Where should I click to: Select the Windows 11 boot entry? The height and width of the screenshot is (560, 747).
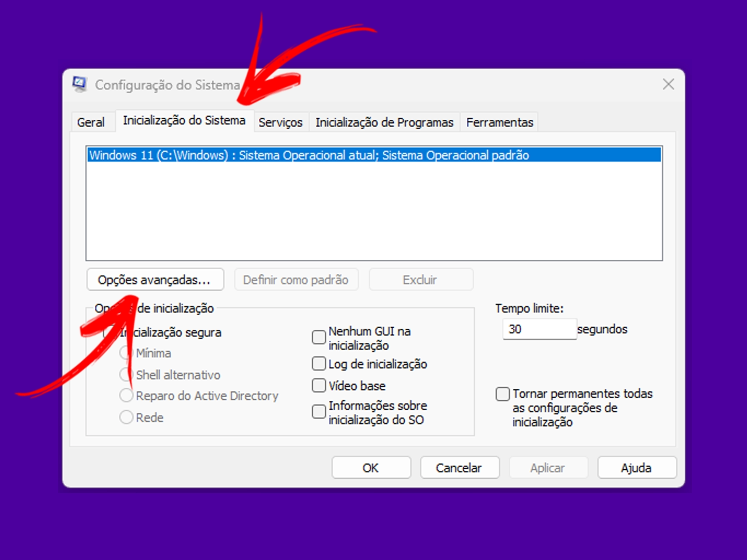pyautogui.click(x=309, y=155)
